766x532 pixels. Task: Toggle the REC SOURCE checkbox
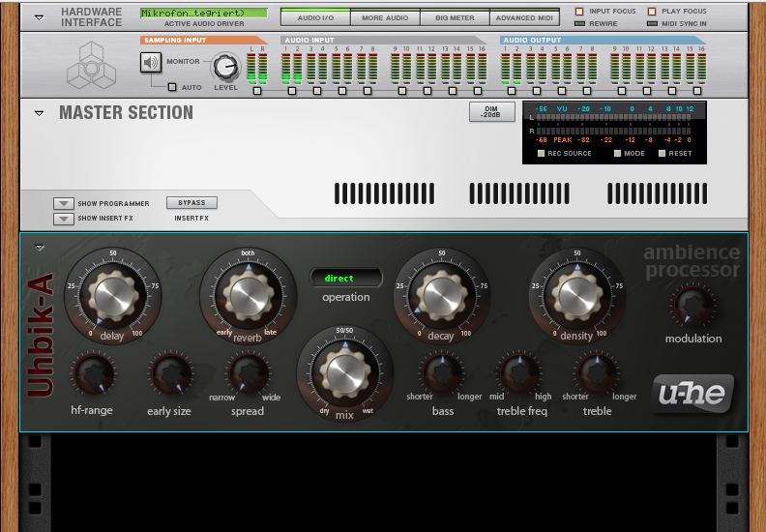542,154
